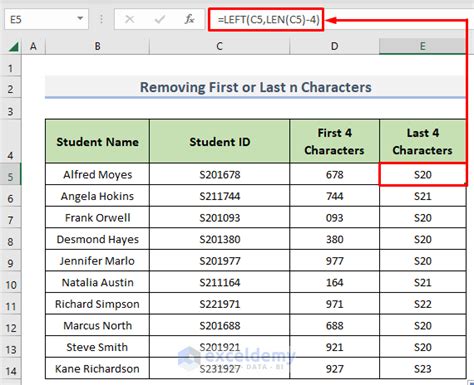Select Student ID cell S201977

[220, 261]
